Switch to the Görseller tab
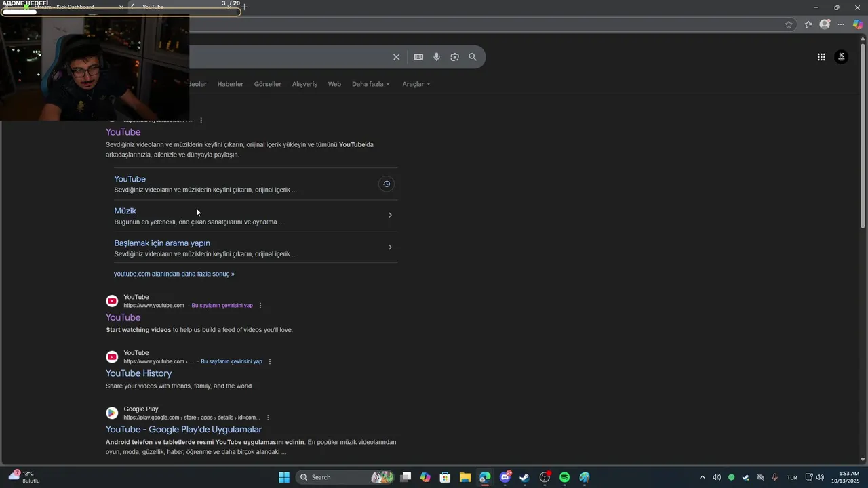The width and height of the screenshot is (868, 488). (x=267, y=84)
